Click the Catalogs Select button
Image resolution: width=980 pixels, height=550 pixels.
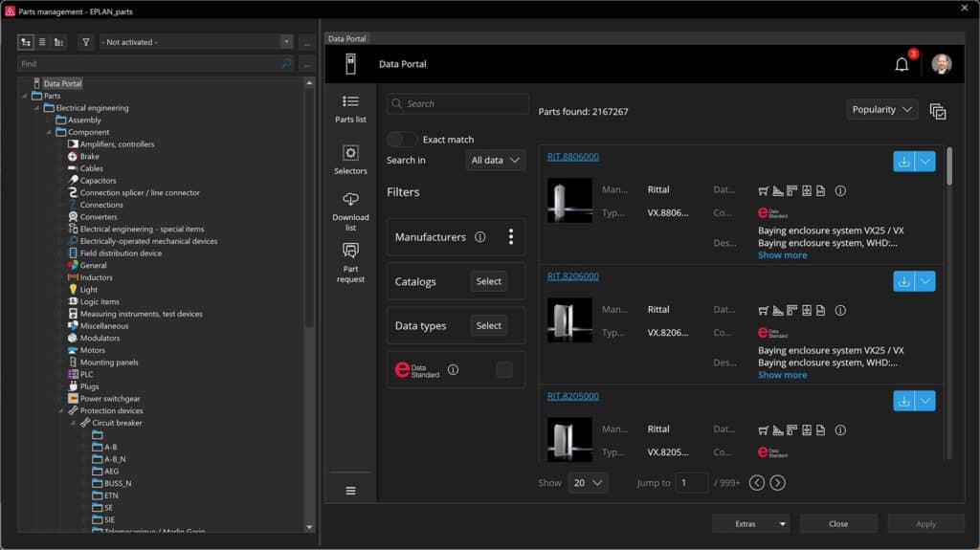click(x=488, y=281)
